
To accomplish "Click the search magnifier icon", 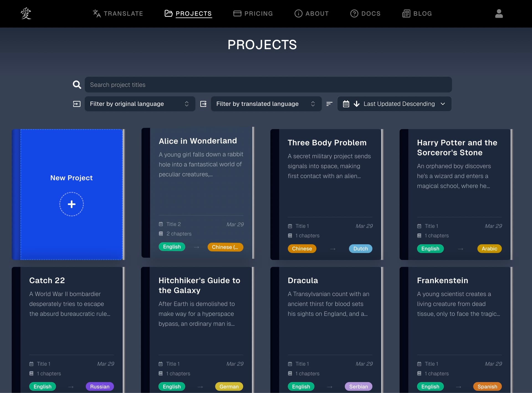I will pos(77,85).
